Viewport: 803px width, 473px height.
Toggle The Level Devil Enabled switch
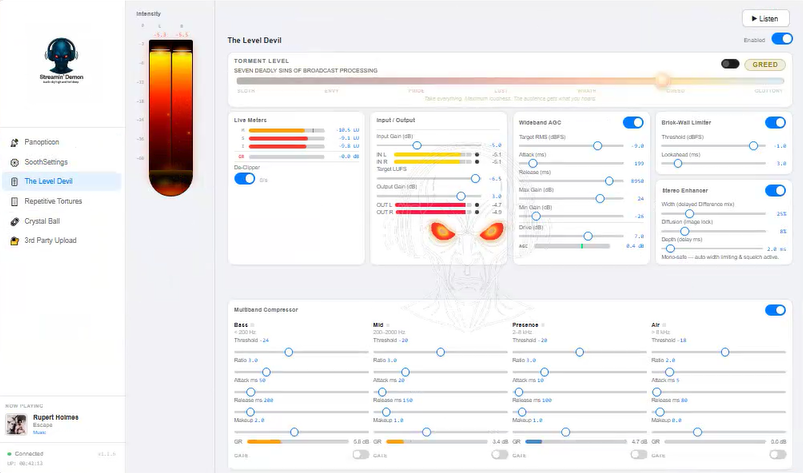click(x=782, y=39)
